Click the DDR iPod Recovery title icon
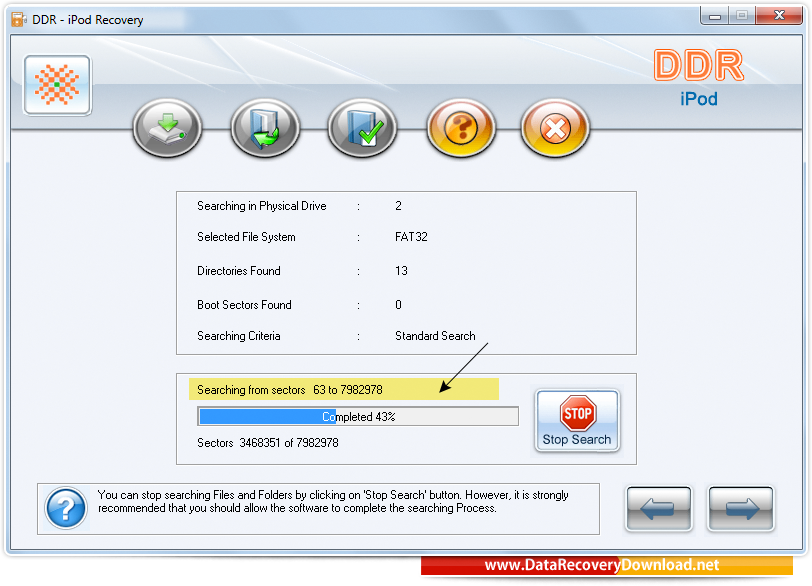 (19, 20)
